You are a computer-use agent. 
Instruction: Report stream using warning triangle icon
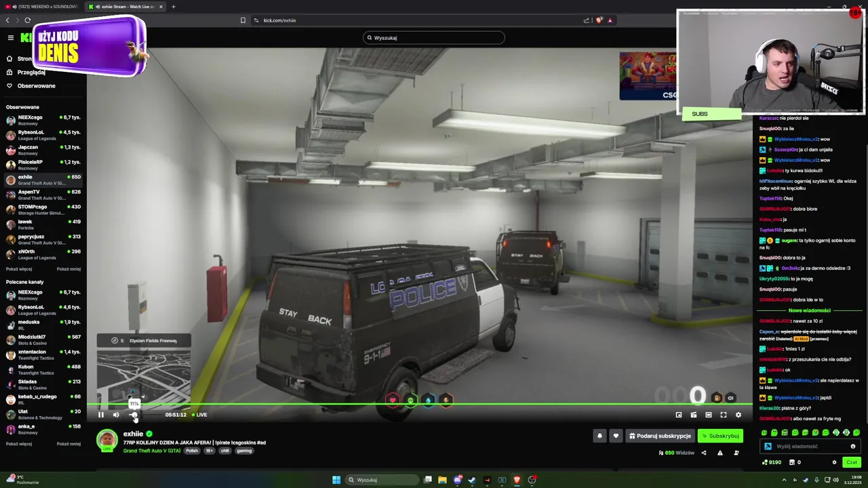point(720,453)
